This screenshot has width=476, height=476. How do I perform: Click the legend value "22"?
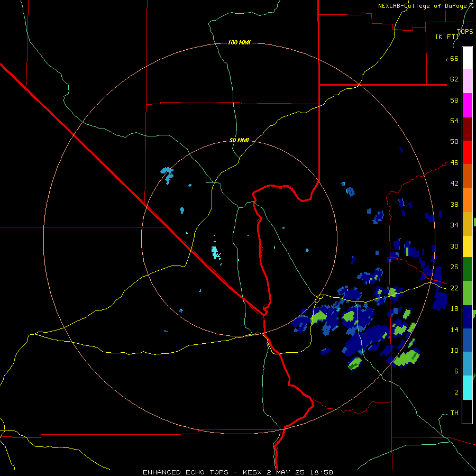click(x=454, y=288)
